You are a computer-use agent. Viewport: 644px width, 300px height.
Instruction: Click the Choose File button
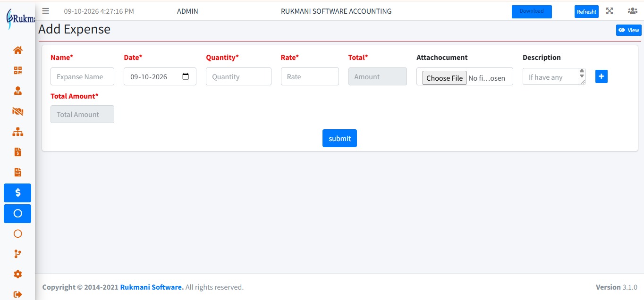444,78
